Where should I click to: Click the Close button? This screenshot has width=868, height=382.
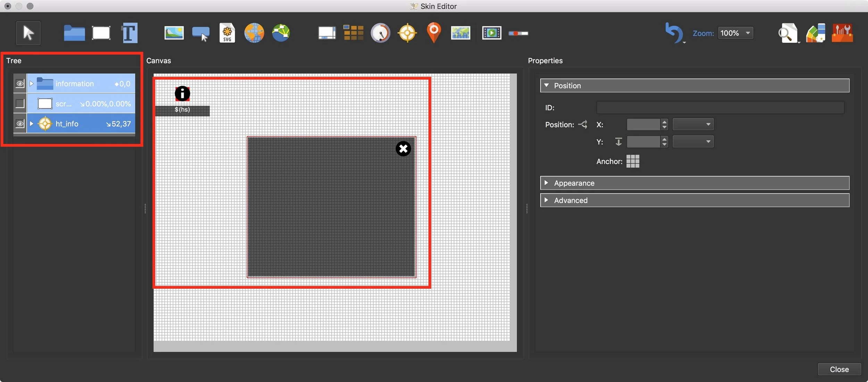[839, 369]
